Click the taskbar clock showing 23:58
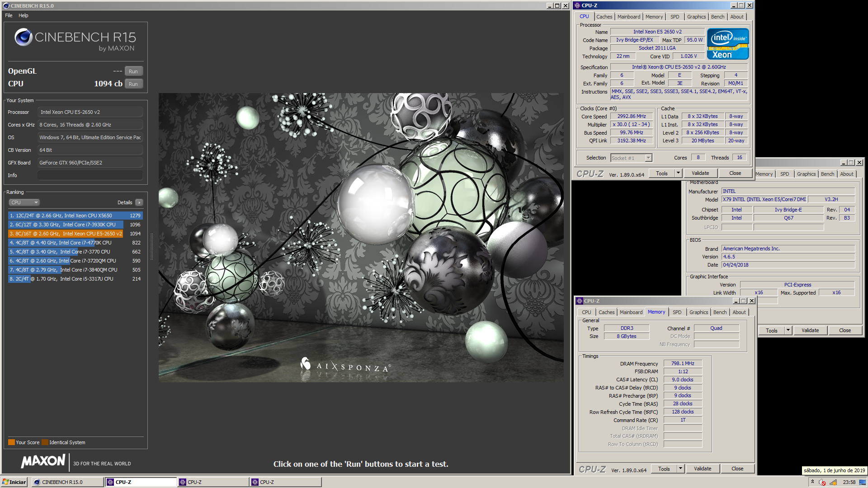The image size is (868, 488). point(849,482)
